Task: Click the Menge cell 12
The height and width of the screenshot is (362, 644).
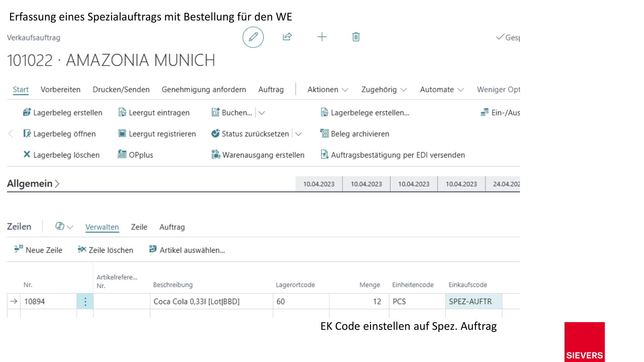Action: [x=359, y=302]
